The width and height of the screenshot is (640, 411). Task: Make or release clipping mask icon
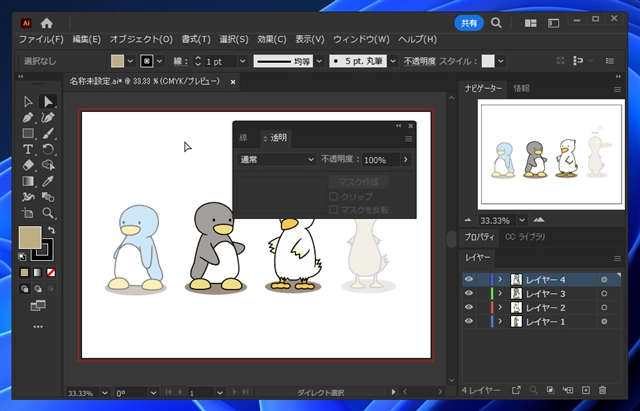pos(551,390)
